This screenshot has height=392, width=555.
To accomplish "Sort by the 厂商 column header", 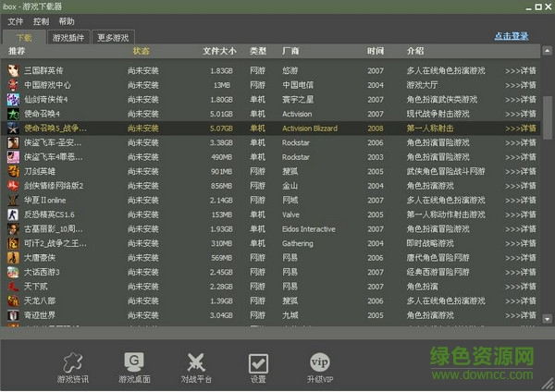I will coord(290,51).
